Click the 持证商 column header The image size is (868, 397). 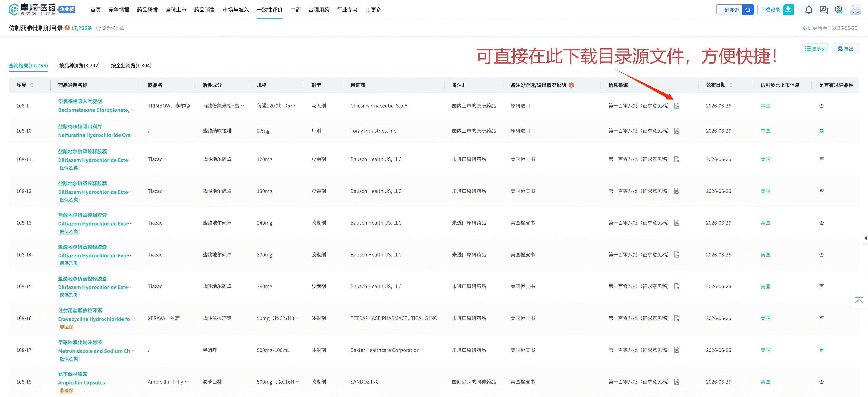pyautogui.click(x=357, y=85)
